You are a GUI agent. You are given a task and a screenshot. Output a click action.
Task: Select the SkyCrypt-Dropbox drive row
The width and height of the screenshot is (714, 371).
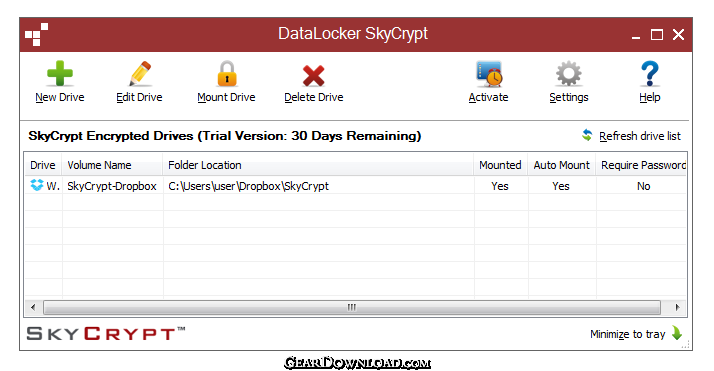coord(355,186)
